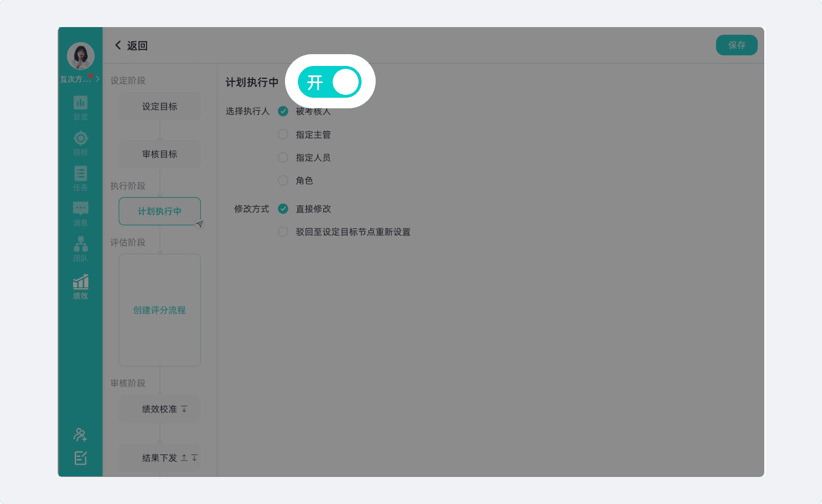Click 创建评分流程 link in the flow
The height and width of the screenshot is (504, 822).
pos(160,310)
